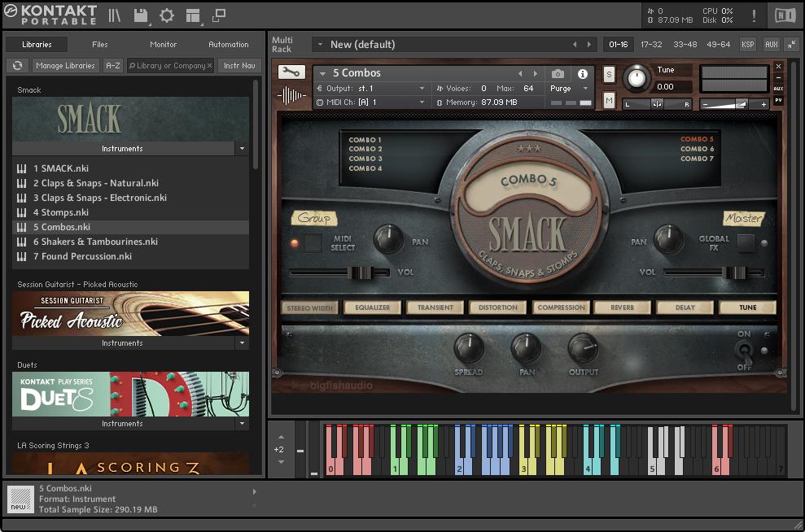This screenshot has height=532, width=805.
Task: Click the library refresh icon
Action: (x=17, y=66)
